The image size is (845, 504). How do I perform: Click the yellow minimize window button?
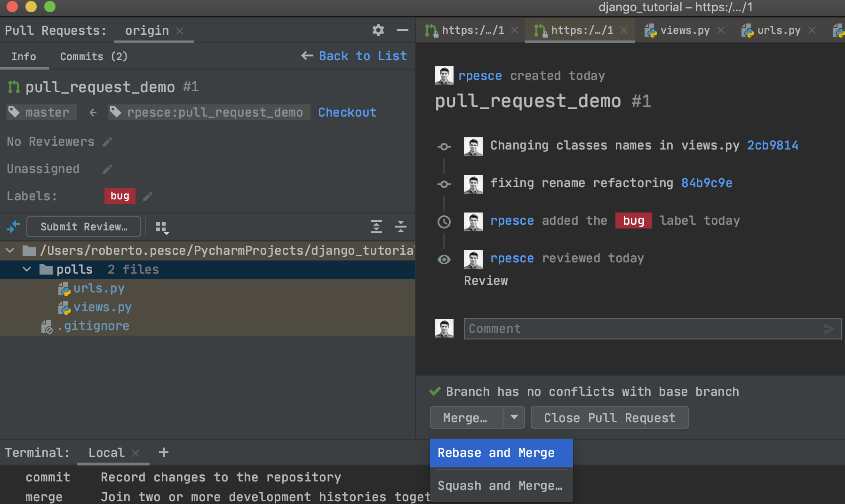coord(31,7)
